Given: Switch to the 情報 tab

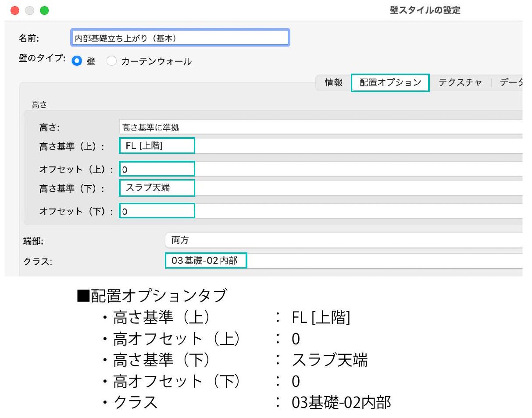Looking at the screenshot, I should pyautogui.click(x=334, y=82).
